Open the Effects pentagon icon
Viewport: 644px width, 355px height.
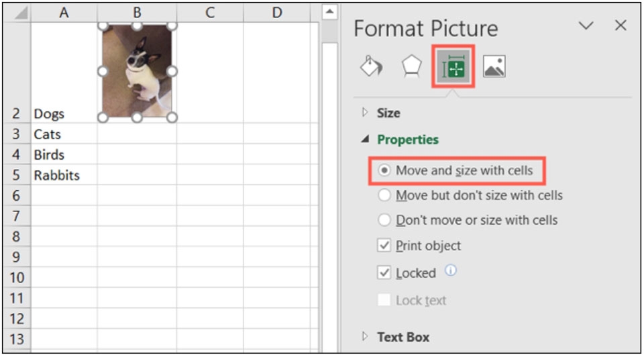(411, 66)
